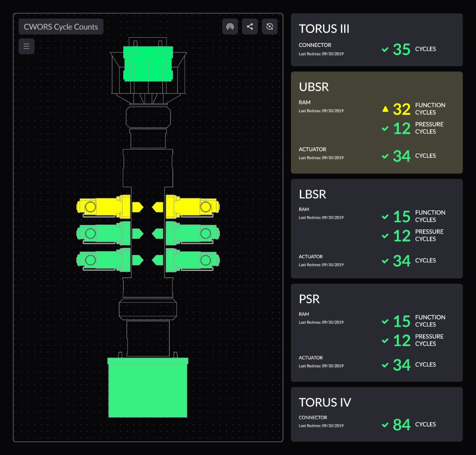Click the 84 cycles value in TORUS IV
Screen dimensions: 476x455
click(402, 425)
